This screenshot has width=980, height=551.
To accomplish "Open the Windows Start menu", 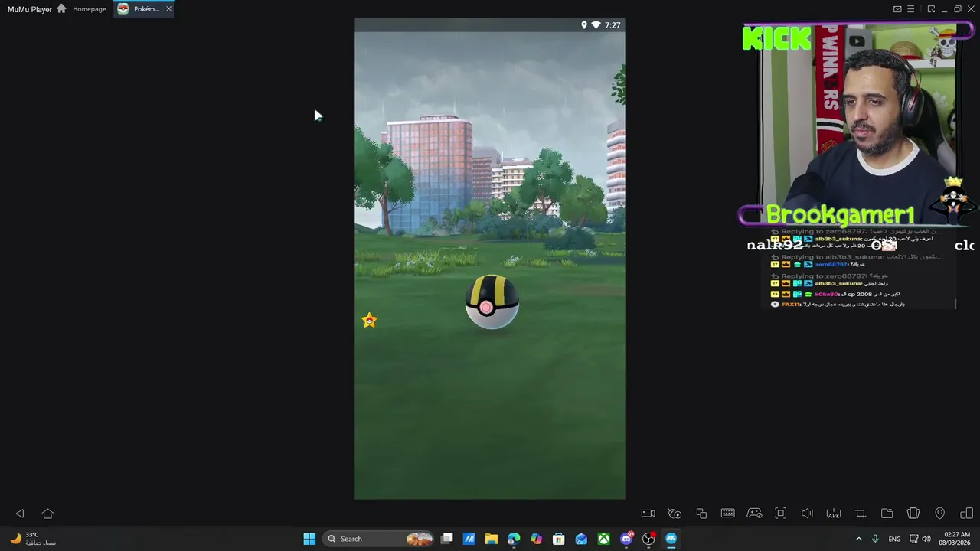I will 309,539.
